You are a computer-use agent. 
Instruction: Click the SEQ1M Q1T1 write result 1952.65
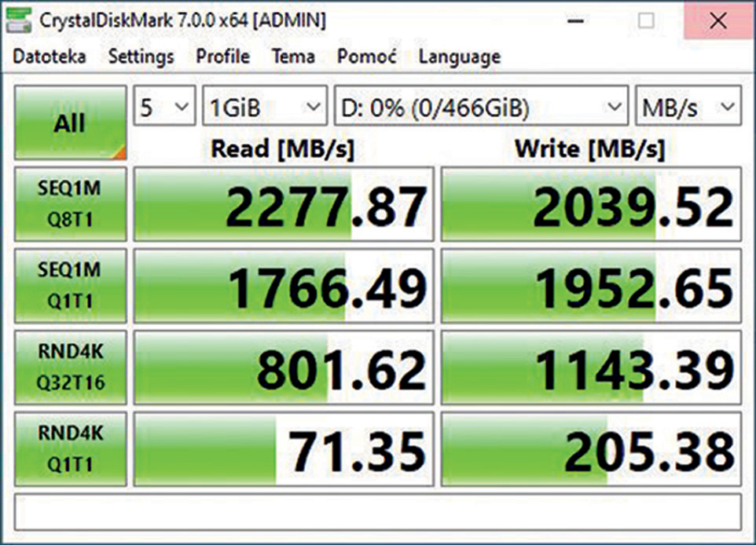click(x=591, y=285)
